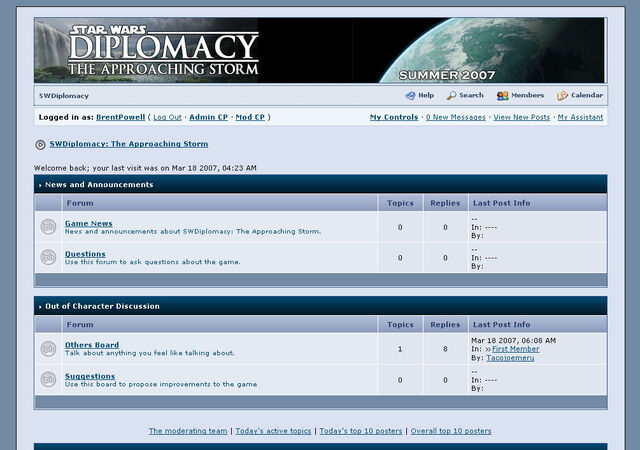Image resolution: width=640 pixels, height=450 pixels.
Task: Click the Suggestions forum status icon
Action: (48, 379)
